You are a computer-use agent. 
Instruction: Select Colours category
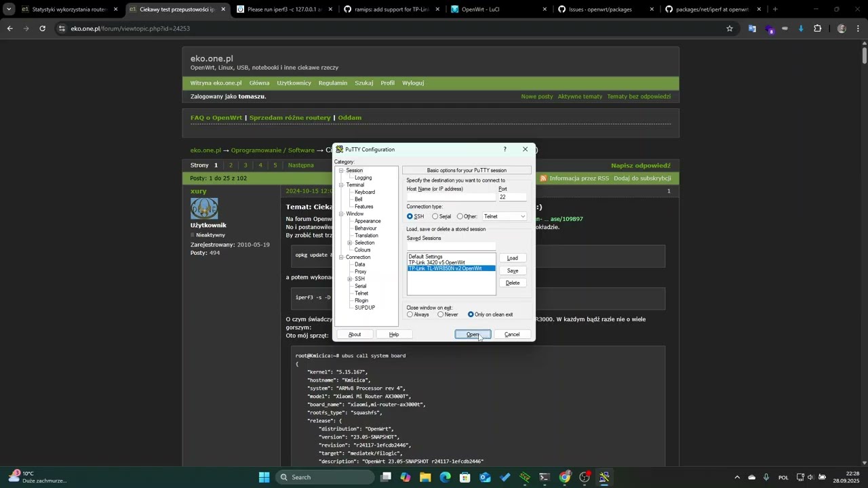coord(362,250)
